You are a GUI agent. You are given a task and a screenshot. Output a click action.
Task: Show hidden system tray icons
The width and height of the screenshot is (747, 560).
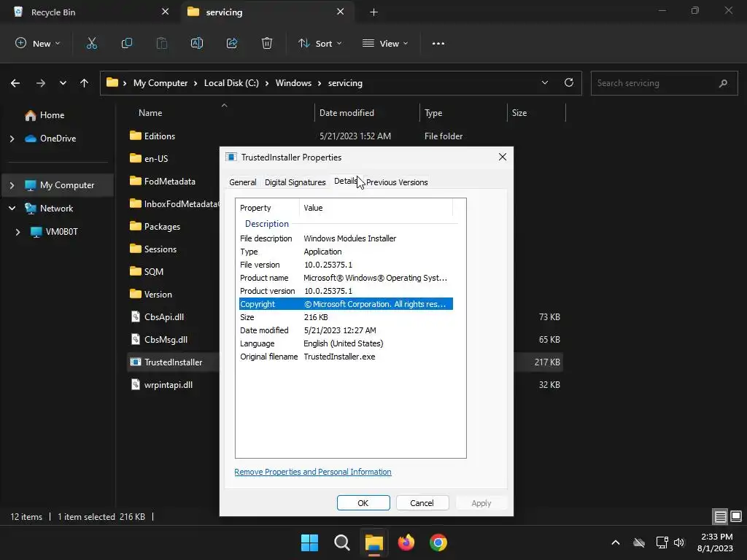tap(616, 542)
